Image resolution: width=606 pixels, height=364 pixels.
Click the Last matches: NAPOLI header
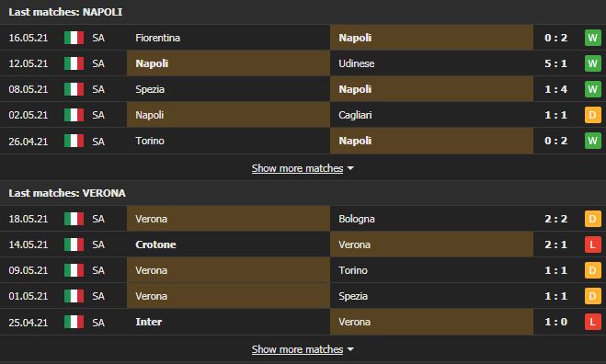click(65, 12)
